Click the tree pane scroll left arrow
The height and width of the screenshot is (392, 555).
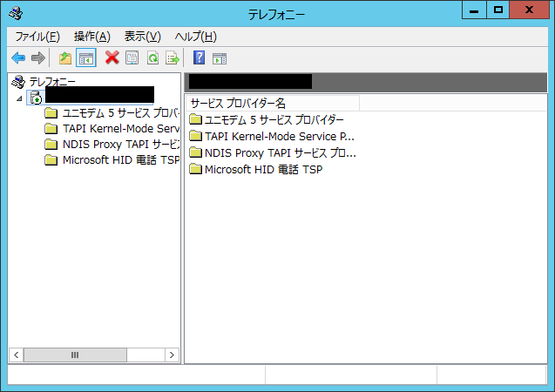tap(17, 355)
